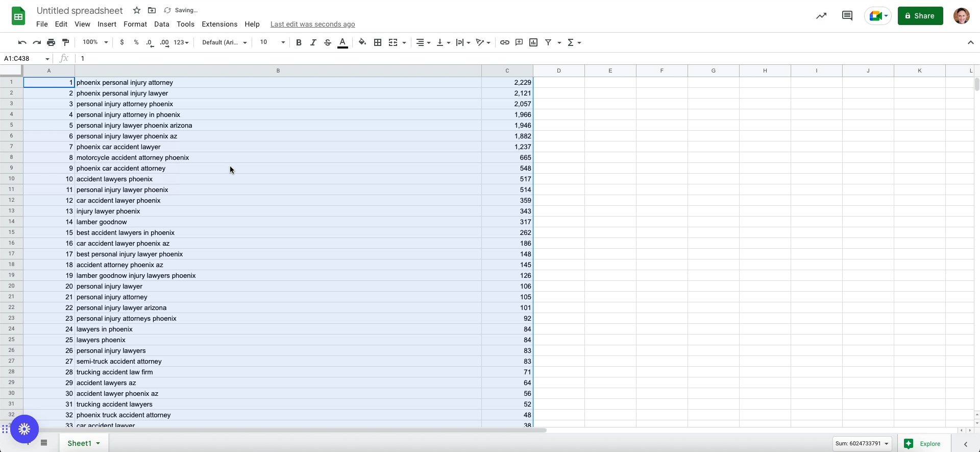Click the green Share button

click(x=920, y=16)
